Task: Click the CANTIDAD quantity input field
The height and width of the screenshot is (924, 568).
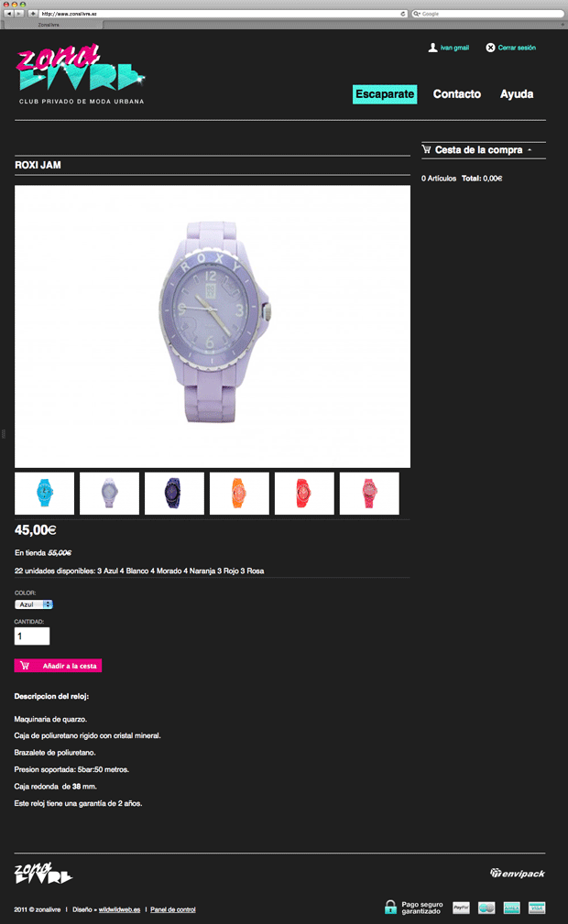Action: pyautogui.click(x=32, y=636)
